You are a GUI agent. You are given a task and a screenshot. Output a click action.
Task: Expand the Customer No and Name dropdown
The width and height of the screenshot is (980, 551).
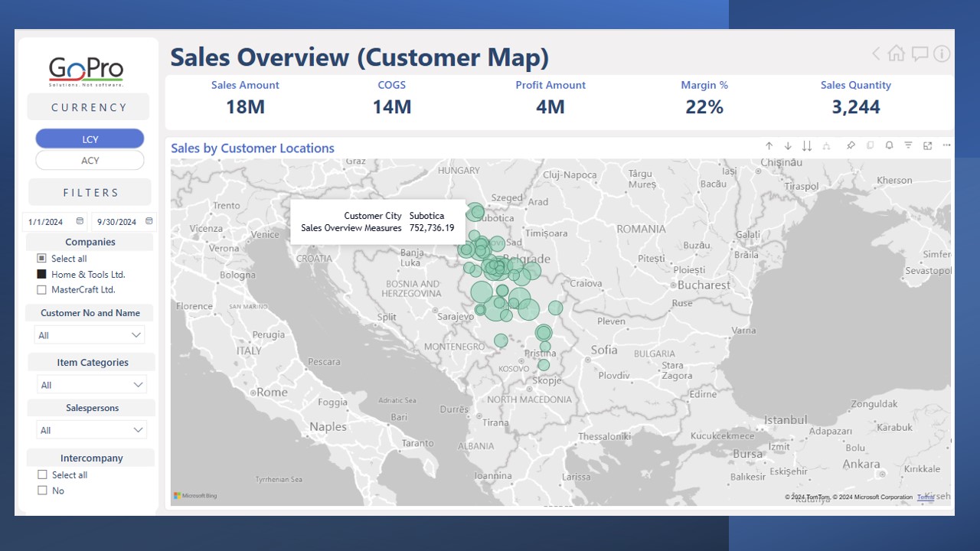coord(136,335)
